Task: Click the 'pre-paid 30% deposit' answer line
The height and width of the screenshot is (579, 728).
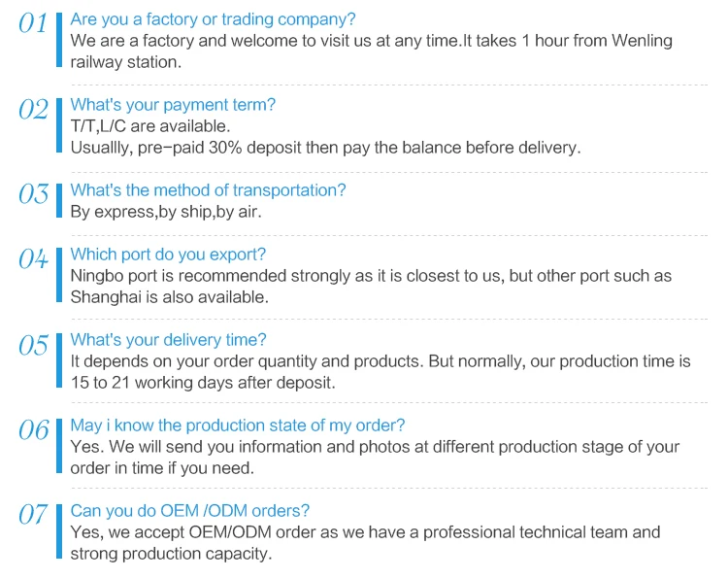Action: click(325, 148)
